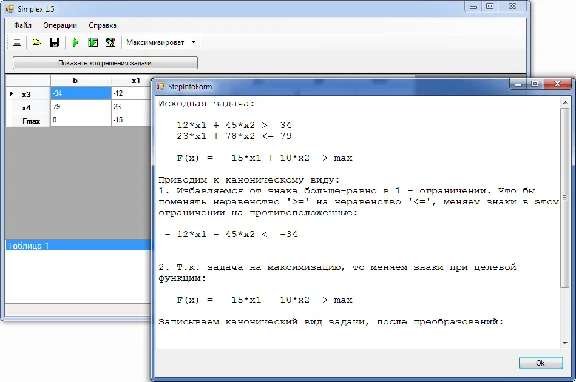
Task: Open the Операции menu
Action: pyautogui.click(x=60, y=25)
